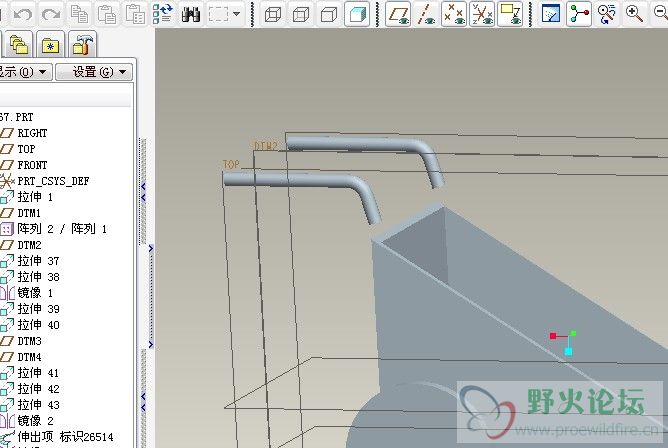Switch to Wireframe display style
The image size is (668, 448).
click(x=273, y=14)
